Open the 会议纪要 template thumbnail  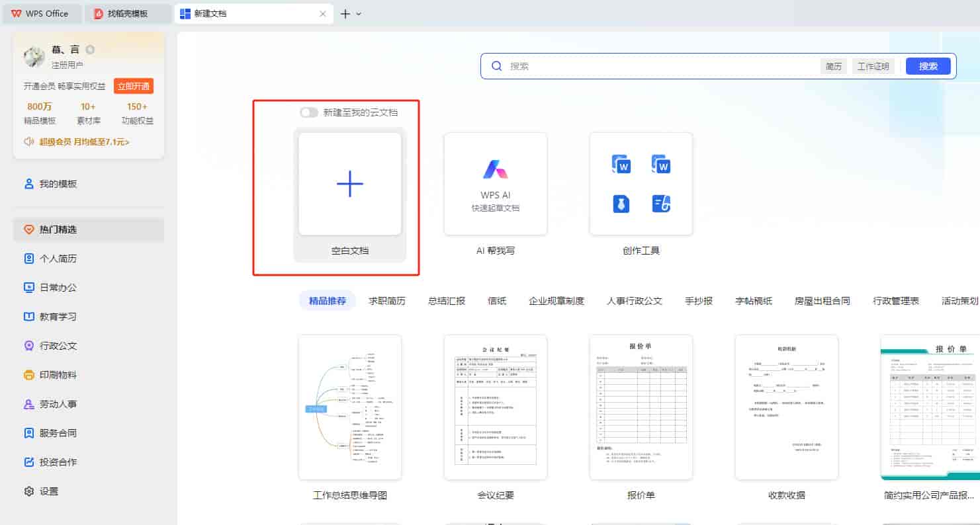point(496,407)
